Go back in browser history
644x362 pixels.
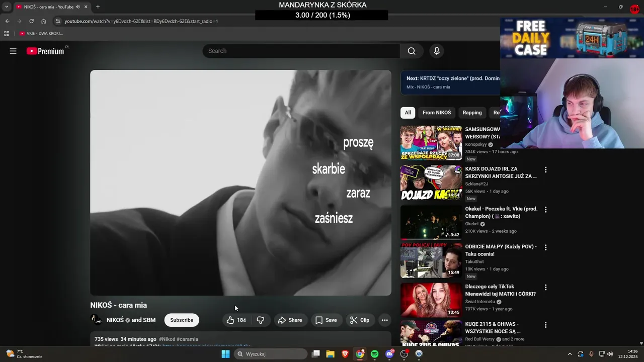[x=7, y=21]
